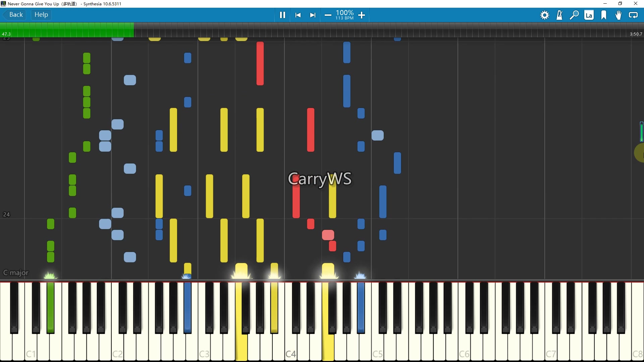
Task: Click the elapsed time 47.3 label
Action: point(6,34)
